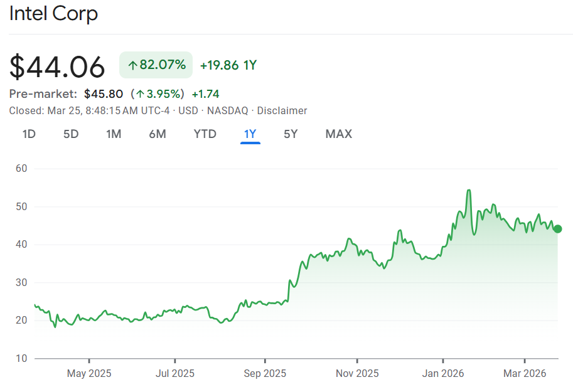The height and width of the screenshot is (392, 573).
Task: Click the green end-point dot on the chart
Action: point(557,229)
